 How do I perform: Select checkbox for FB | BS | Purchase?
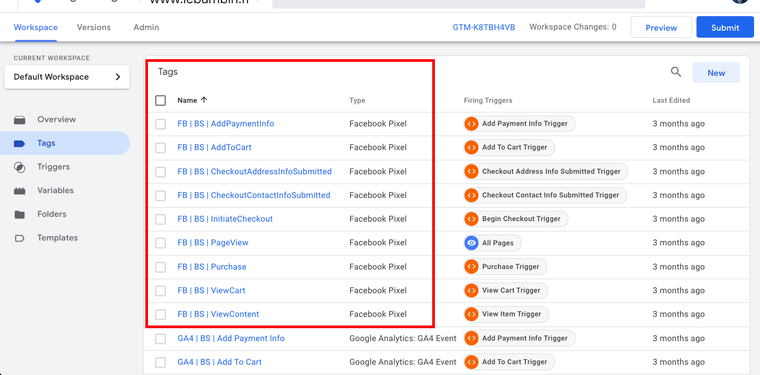(x=160, y=267)
